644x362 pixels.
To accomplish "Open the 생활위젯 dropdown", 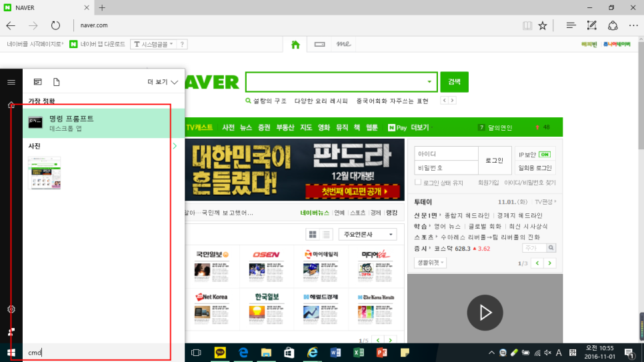I will point(430,263).
